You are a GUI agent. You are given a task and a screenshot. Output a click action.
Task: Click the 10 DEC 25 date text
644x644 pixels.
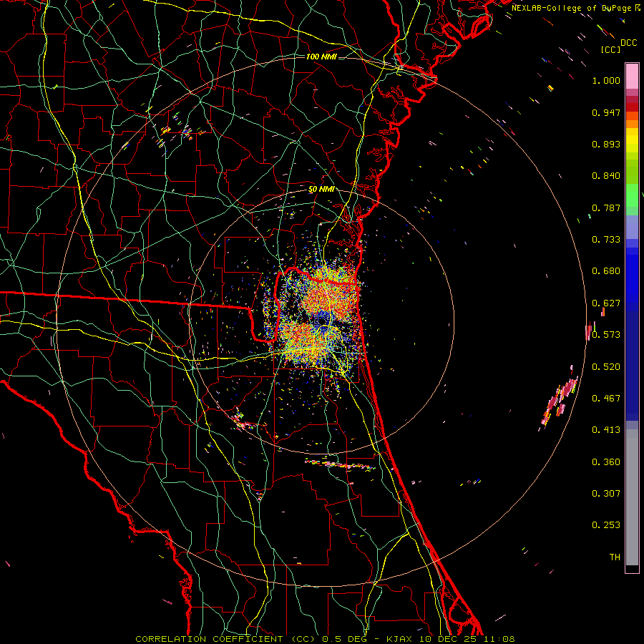448,639
